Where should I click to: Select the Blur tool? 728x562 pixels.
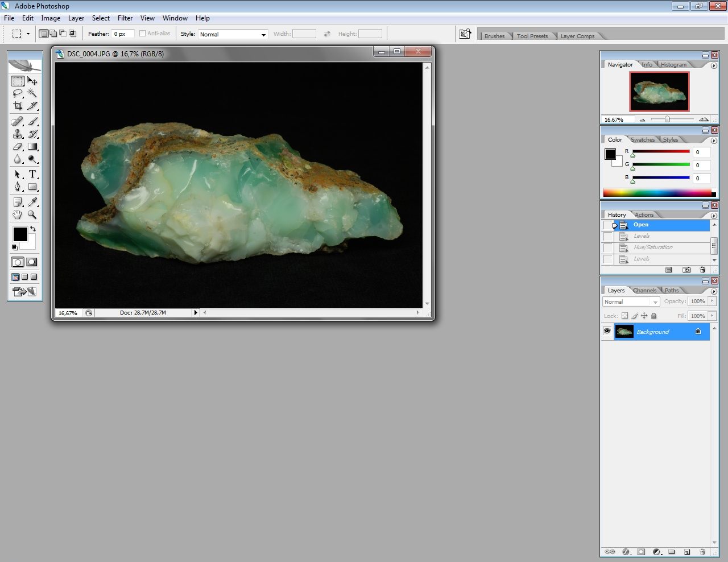pyautogui.click(x=18, y=159)
